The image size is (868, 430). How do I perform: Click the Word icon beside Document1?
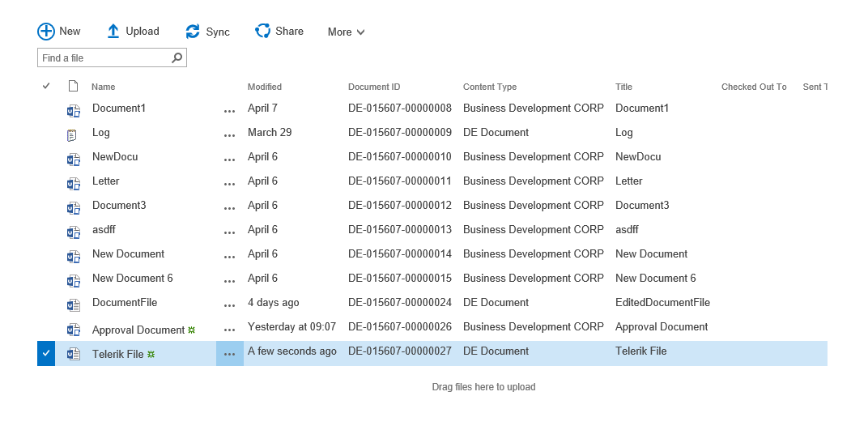74,111
